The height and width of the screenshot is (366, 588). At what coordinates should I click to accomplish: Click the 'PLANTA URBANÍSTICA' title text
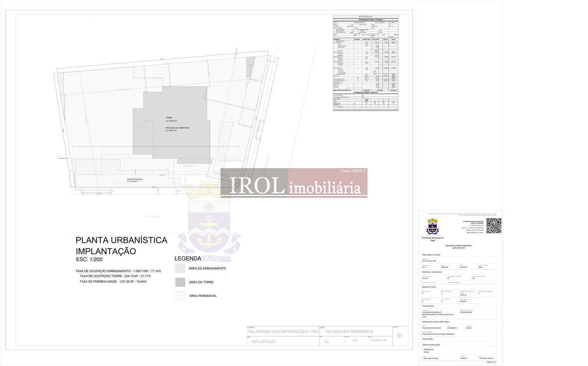coord(121,240)
